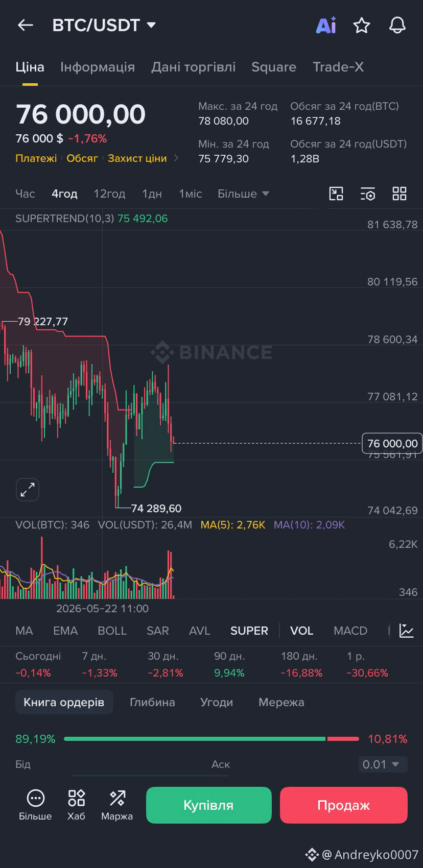
Task: Open the Платежі link
Action: 36,158
